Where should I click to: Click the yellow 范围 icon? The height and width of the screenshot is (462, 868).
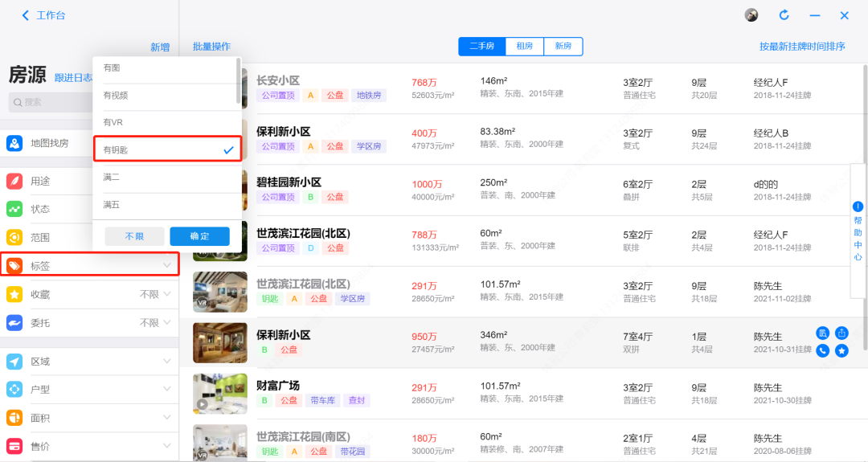point(14,237)
